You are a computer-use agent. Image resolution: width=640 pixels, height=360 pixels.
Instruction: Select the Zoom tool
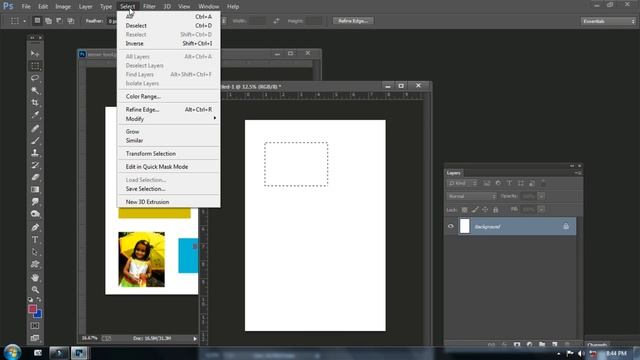click(35, 289)
